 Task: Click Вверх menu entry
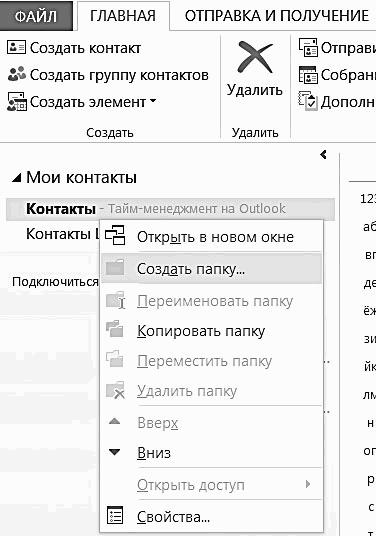[212, 423]
